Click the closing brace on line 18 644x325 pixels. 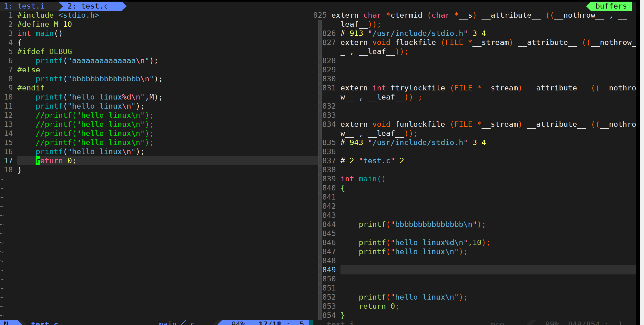tap(20, 170)
